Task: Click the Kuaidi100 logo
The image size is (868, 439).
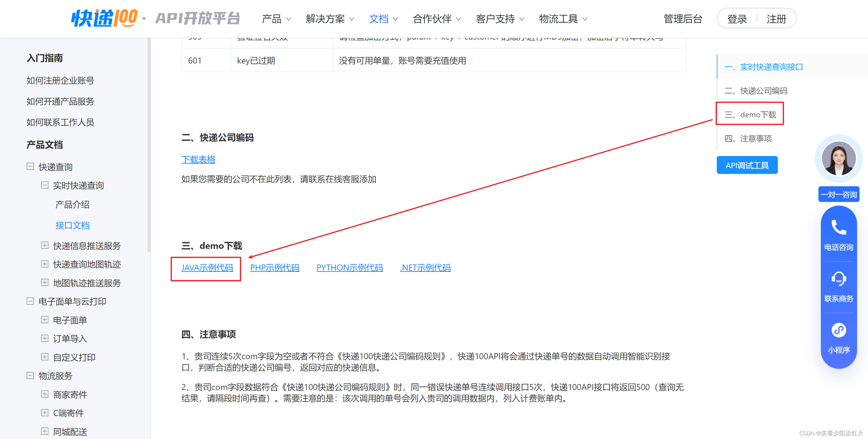Action: pos(104,18)
